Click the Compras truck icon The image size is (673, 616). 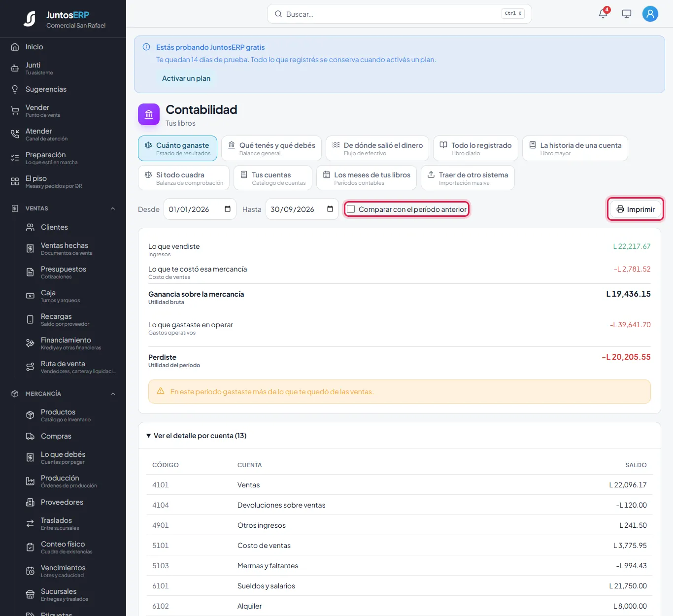[x=30, y=436]
